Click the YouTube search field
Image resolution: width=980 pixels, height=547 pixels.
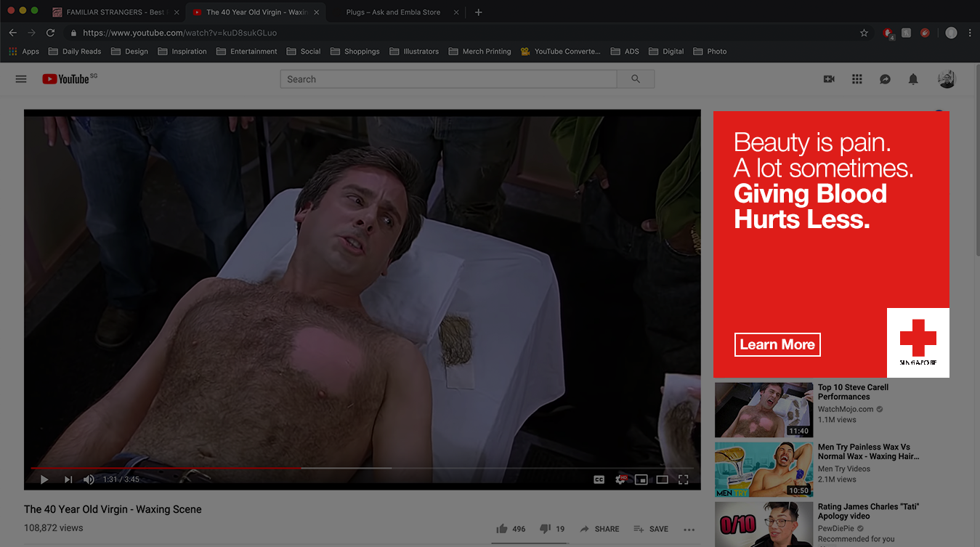pos(448,79)
